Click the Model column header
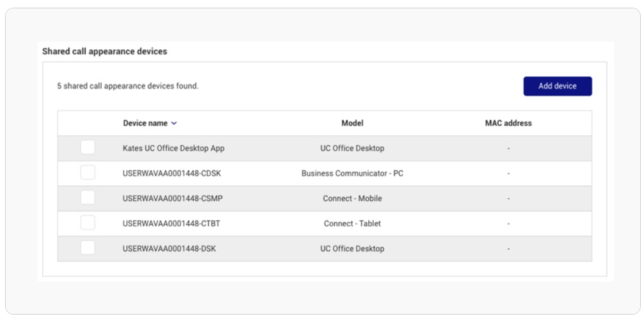The height and width of the screenshot is (323, 644). click(x=352, y=123)
